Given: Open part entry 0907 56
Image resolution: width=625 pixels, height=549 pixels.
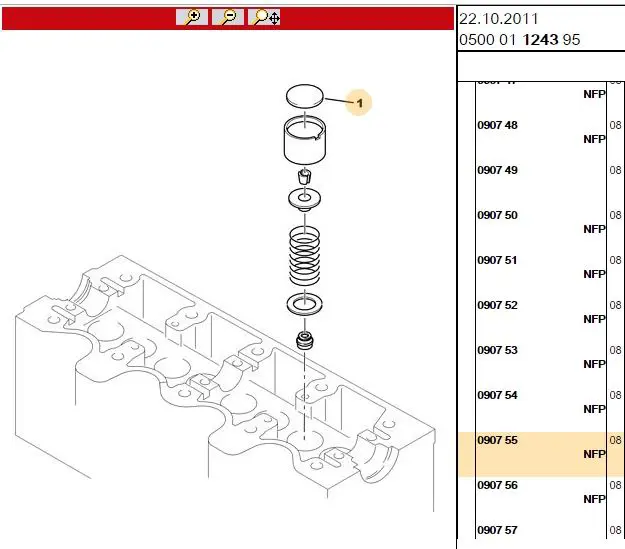Looking at the screenshot, I should (497, 486).
